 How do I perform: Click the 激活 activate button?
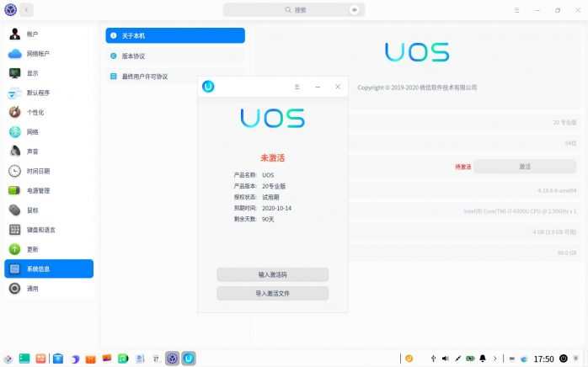pos(525,167)
